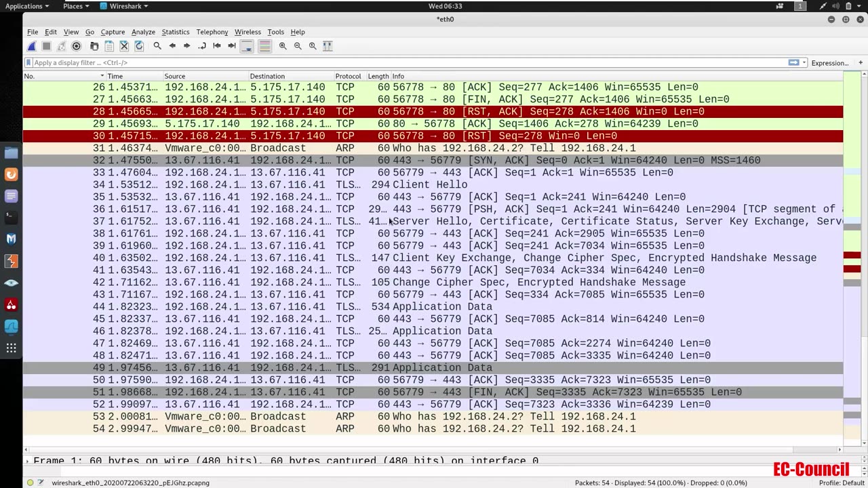Image resolution: width=868 pixels, height=488 pixels.
Task: Open capture options gear icon
Action: [x=77, y=46]
